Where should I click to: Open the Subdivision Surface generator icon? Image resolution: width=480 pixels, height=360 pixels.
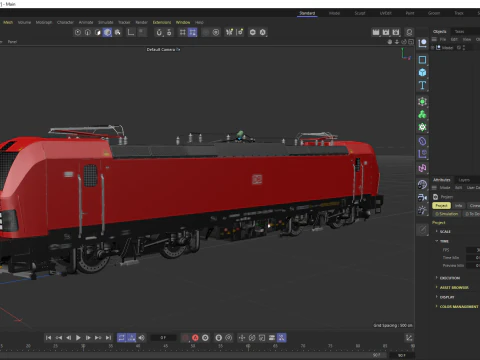(422, 102)
